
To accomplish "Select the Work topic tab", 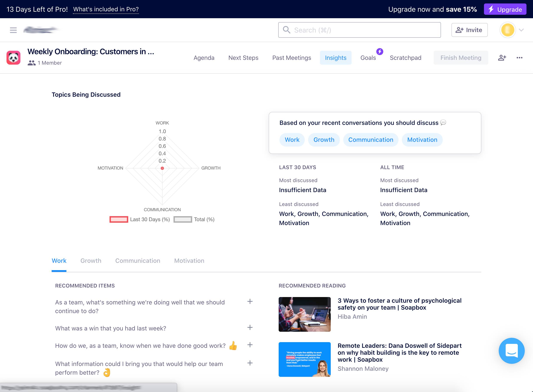I will point(59,261).
